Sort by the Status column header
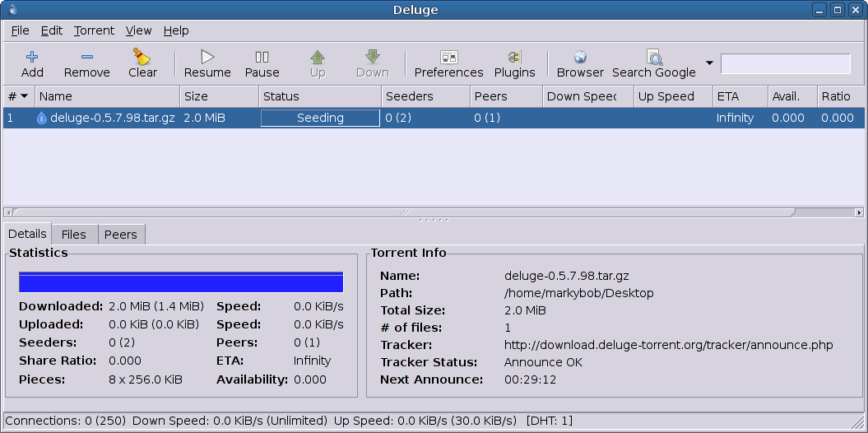Image resolution: width=868 pixels, height=433 pixels. coord(320,96)
